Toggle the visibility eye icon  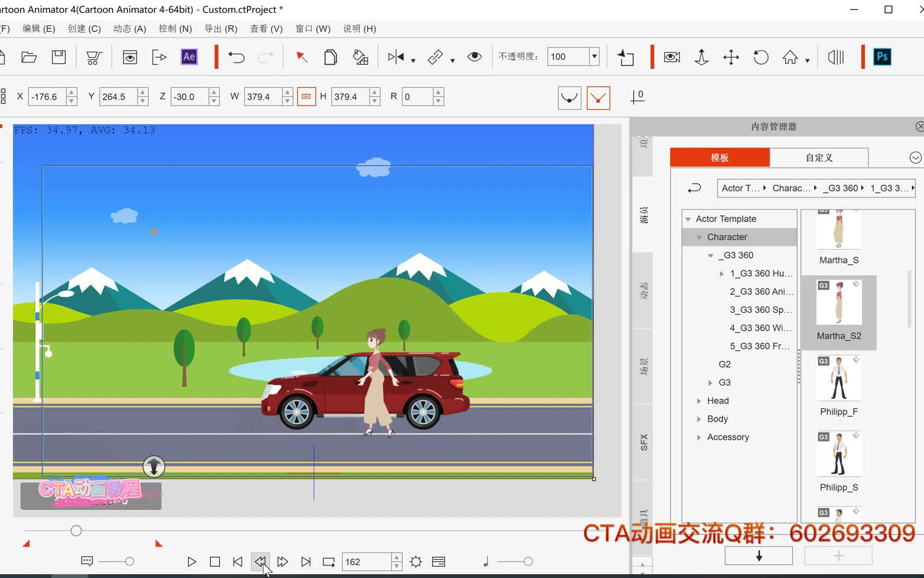(x=474, y=57)
